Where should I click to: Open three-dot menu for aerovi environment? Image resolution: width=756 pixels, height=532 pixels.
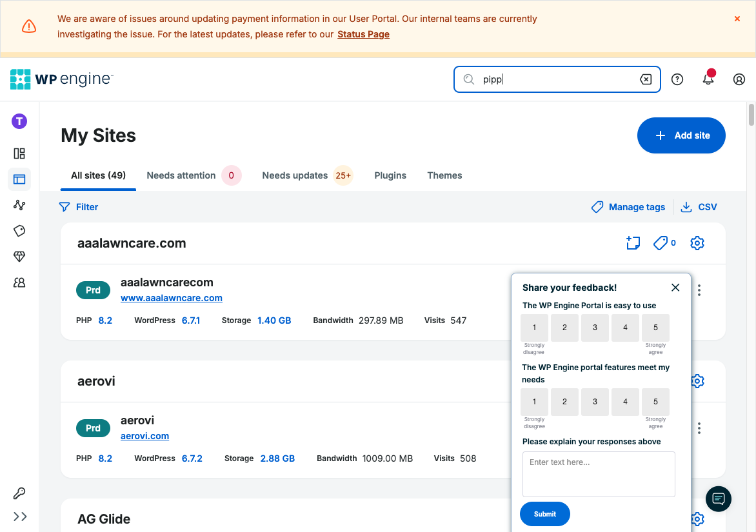point(699,428)
